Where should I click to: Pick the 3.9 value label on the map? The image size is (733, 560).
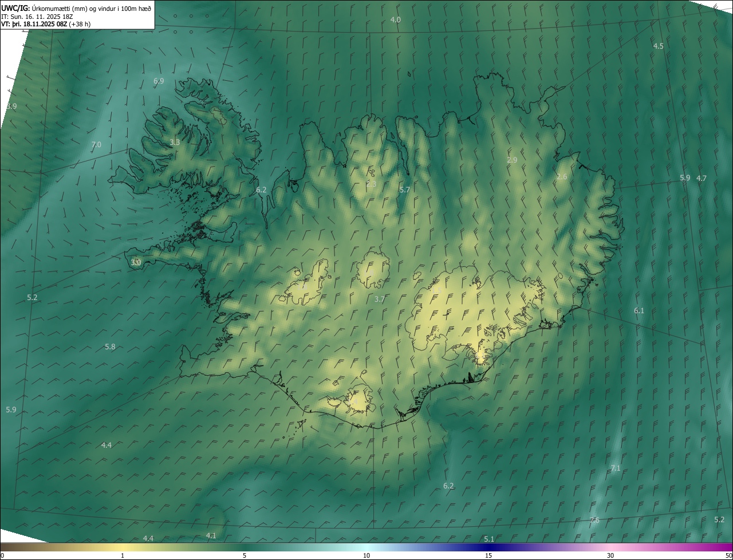(x=11, y=107)
